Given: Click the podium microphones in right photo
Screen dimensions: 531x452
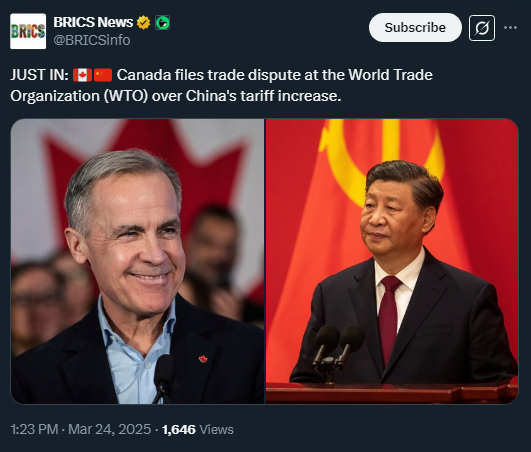Looking at the screenshot, I should pos(337,352).
